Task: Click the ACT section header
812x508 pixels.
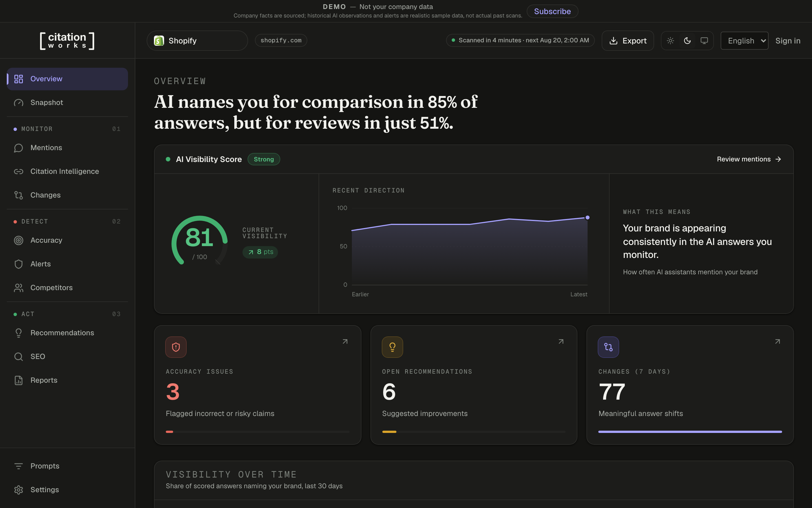Action: tap(28, 314)
